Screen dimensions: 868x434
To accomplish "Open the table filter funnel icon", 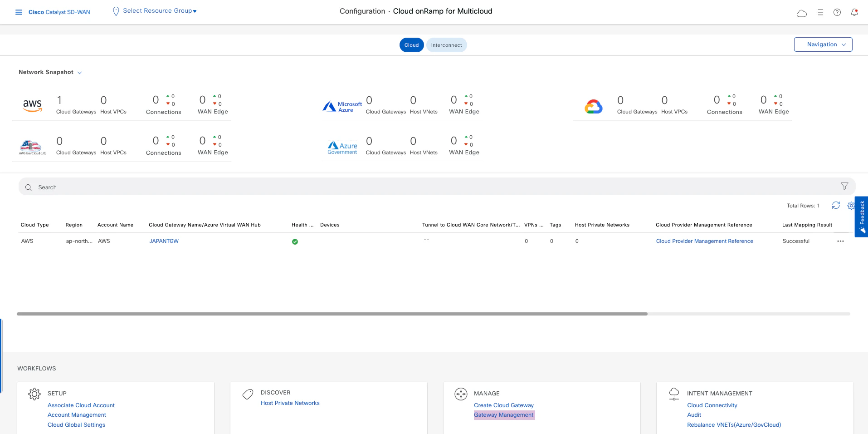I will point(844,186).
